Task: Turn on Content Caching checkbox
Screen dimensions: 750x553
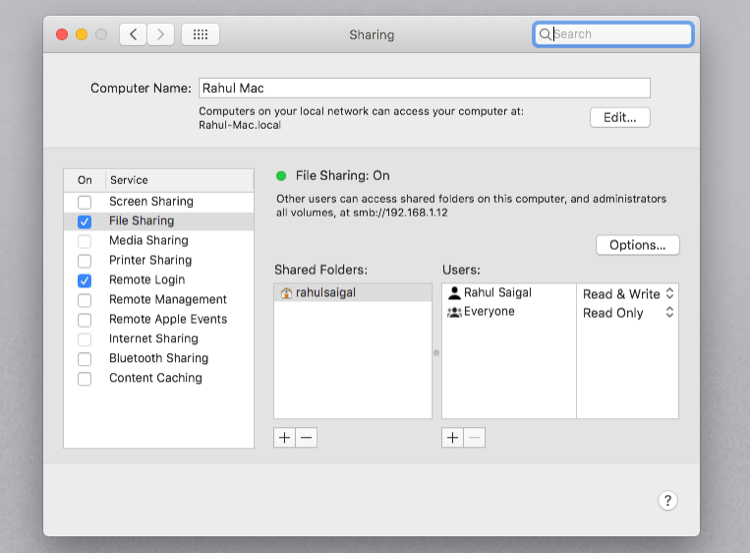Action: click(85, 379)
